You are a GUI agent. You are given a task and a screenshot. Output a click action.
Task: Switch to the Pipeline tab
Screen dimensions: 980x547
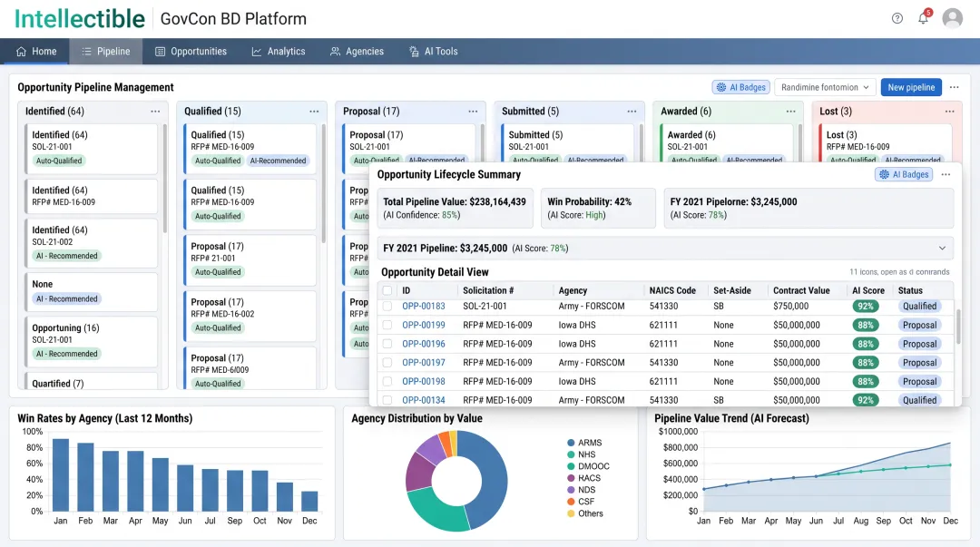tap(105, 52)
